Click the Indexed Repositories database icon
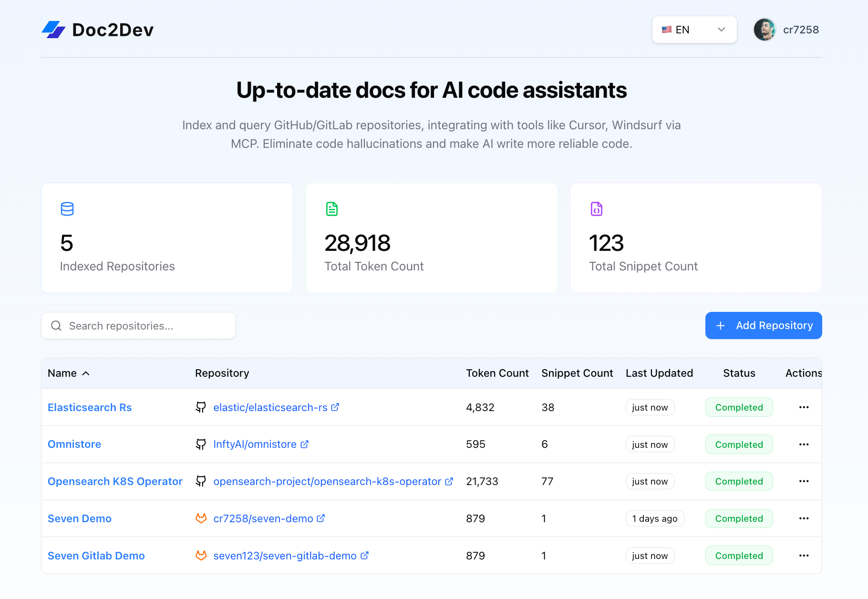Screen dimensions: 868x599 click(x=67, y=209)
